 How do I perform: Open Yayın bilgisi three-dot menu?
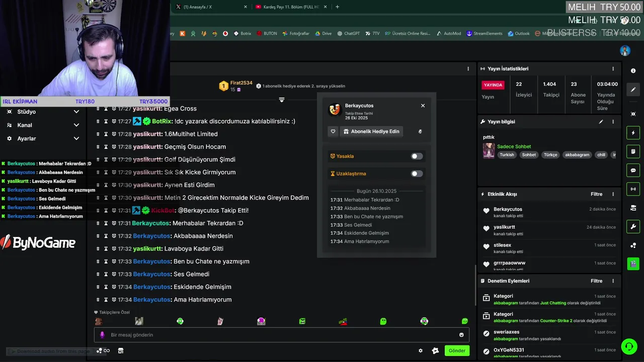pos(613,122)
